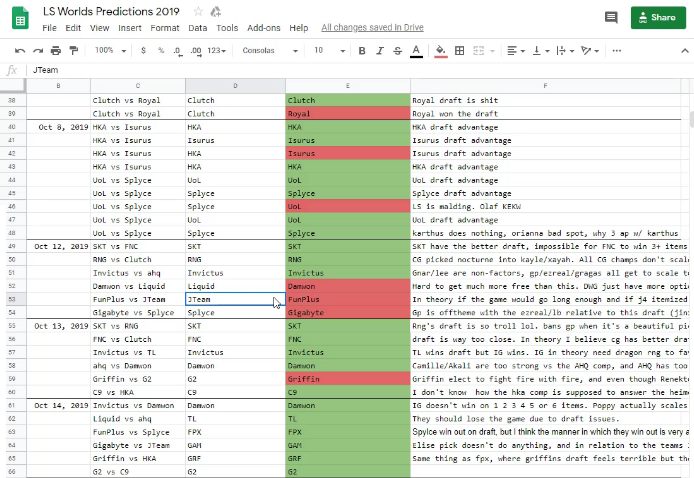Click the vertical scrollbar thumb
Screen dimensions: 694x478
pos(691,120)
